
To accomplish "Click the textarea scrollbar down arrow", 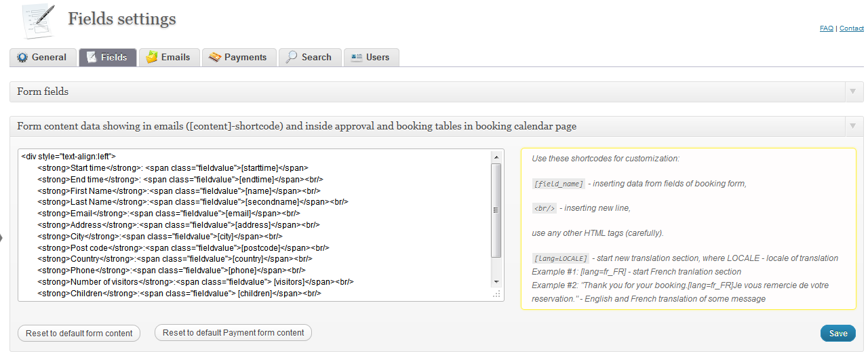I will [x=496, y=281].
